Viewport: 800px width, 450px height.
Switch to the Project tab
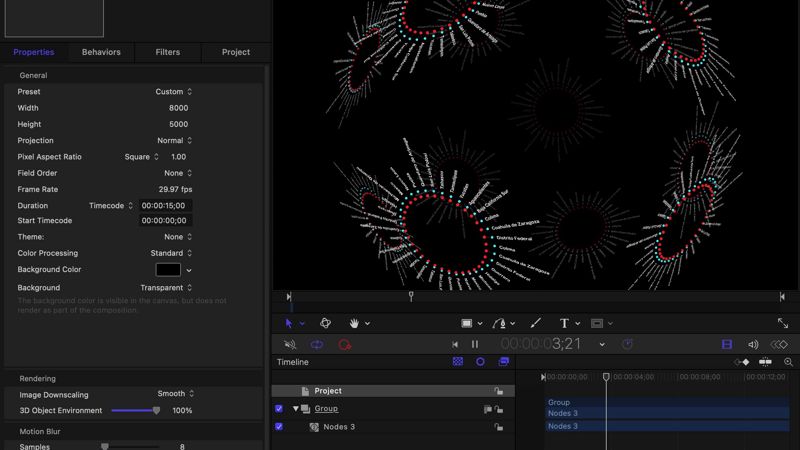click(236, 52)
